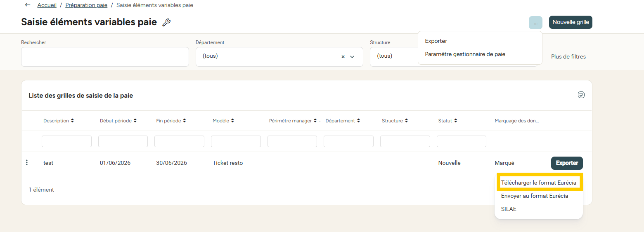
Task: Click the 1 élément count text
Action: click(41, 190)
